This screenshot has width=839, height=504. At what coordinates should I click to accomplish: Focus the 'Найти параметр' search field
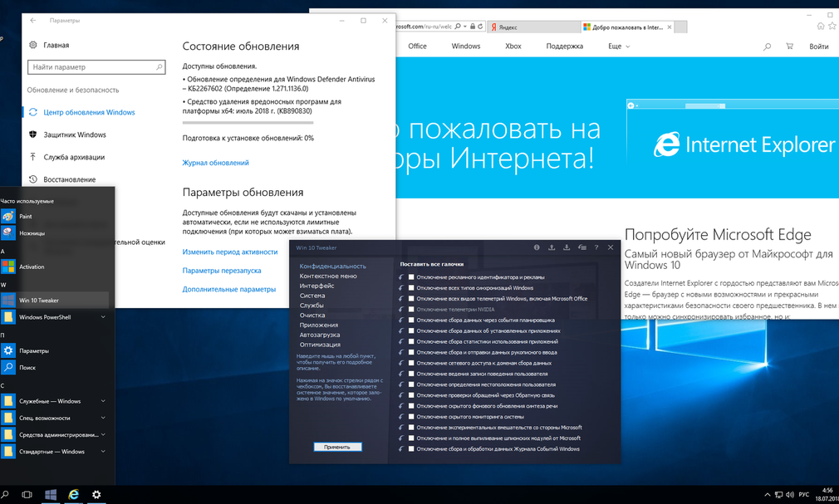point(96,67)
